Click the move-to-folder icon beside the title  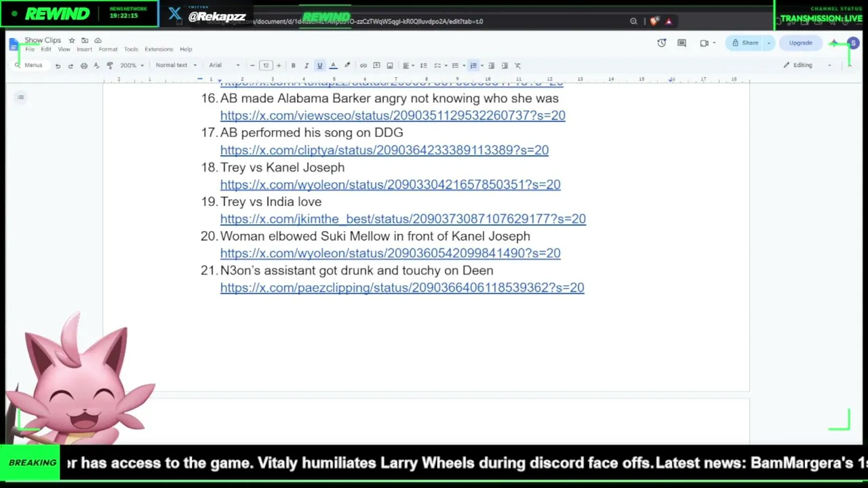pos(85,41)
